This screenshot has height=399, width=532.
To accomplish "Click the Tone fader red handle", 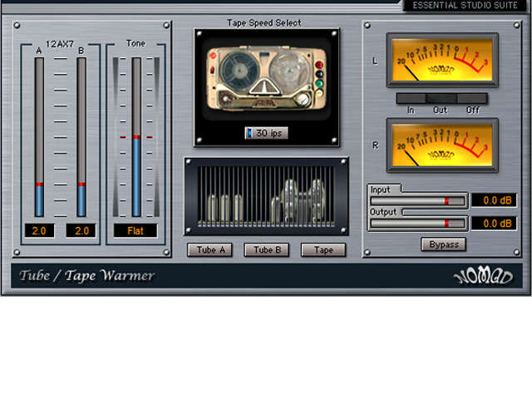I will [x=136, y=137].
